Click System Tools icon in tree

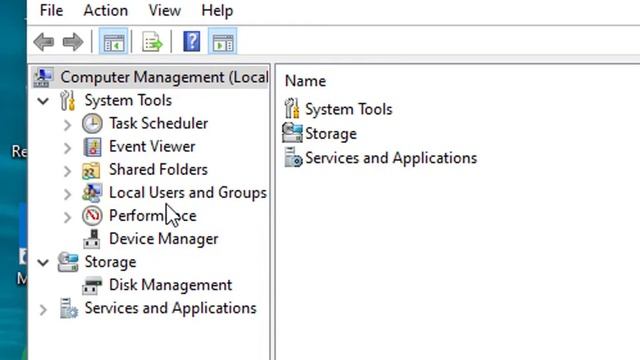[68, 100]
